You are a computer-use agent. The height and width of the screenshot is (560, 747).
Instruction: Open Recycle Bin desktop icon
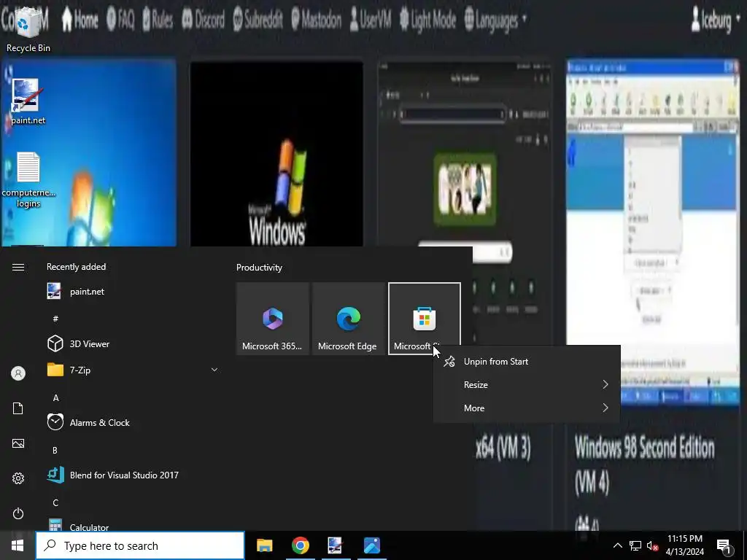tap(28, 29)
